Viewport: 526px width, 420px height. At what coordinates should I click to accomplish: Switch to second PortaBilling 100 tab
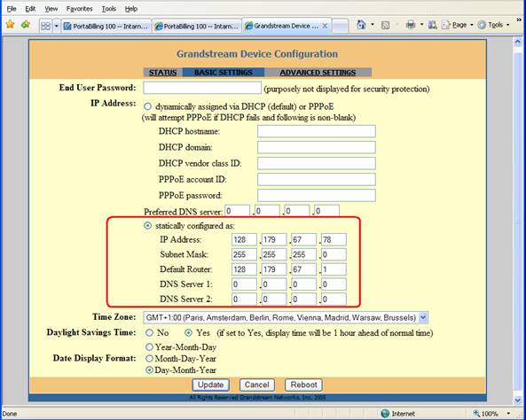pos(197,26)
